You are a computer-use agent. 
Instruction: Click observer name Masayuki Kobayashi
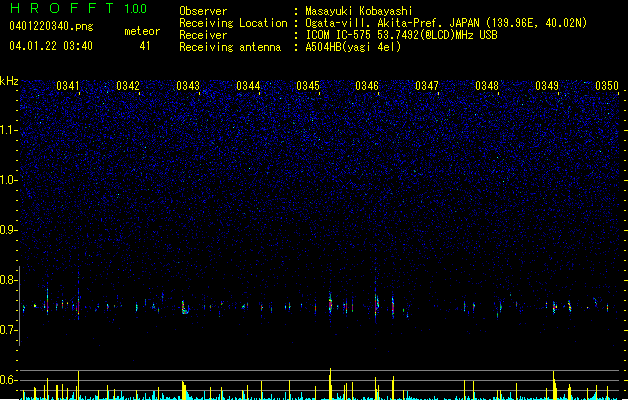coord(359,11)
